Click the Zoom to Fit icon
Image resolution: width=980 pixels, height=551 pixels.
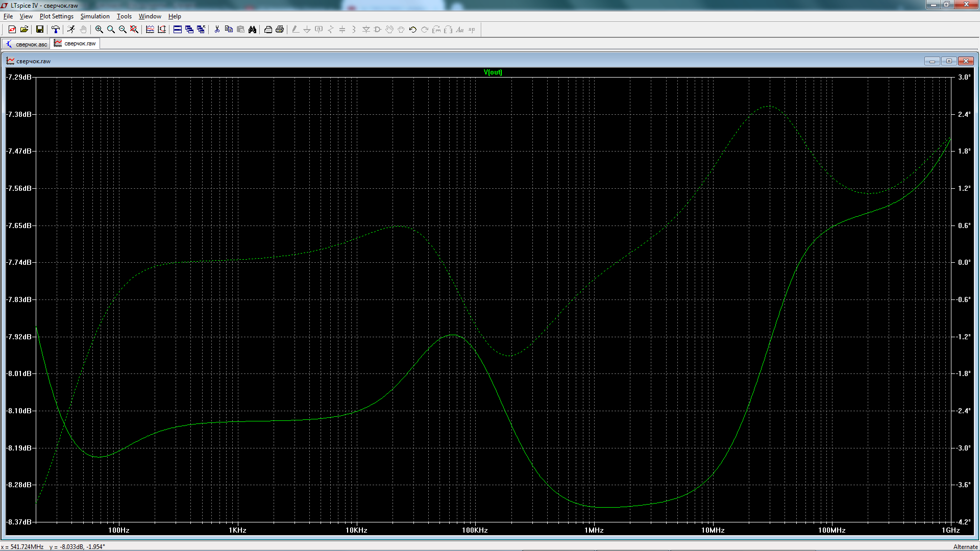click(134, 30)
